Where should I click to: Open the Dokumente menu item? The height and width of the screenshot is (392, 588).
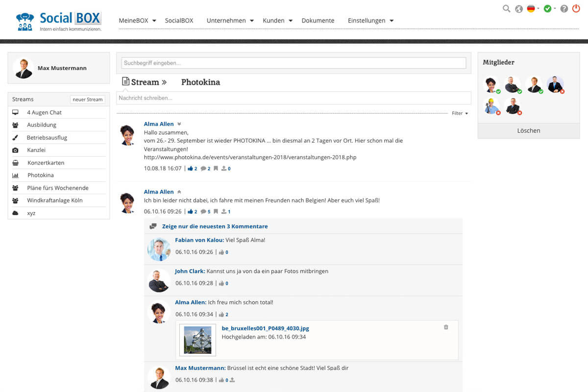318,21
